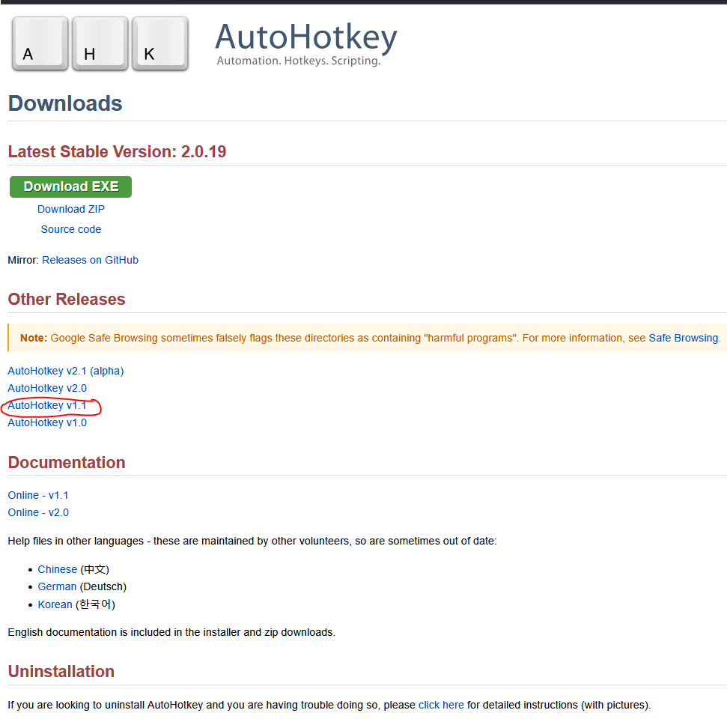Click the Other Releases heading
The image size is (727, 728).
pos(67,300)
